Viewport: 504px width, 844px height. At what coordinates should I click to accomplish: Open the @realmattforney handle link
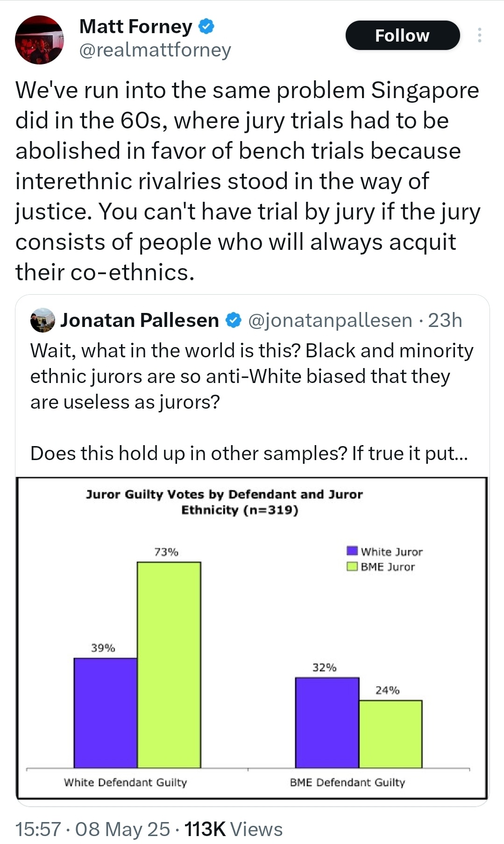155,50
